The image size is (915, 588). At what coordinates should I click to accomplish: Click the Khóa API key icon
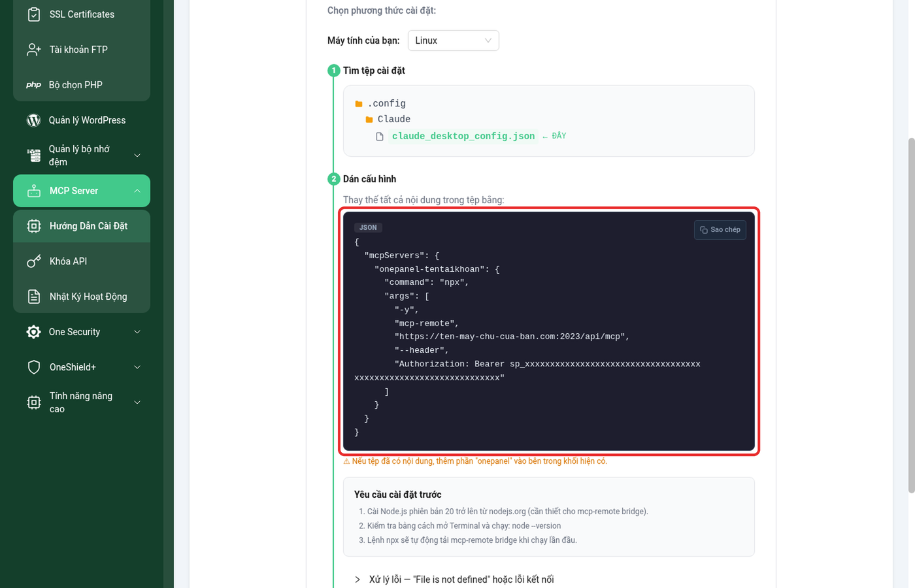click(34, 261)
